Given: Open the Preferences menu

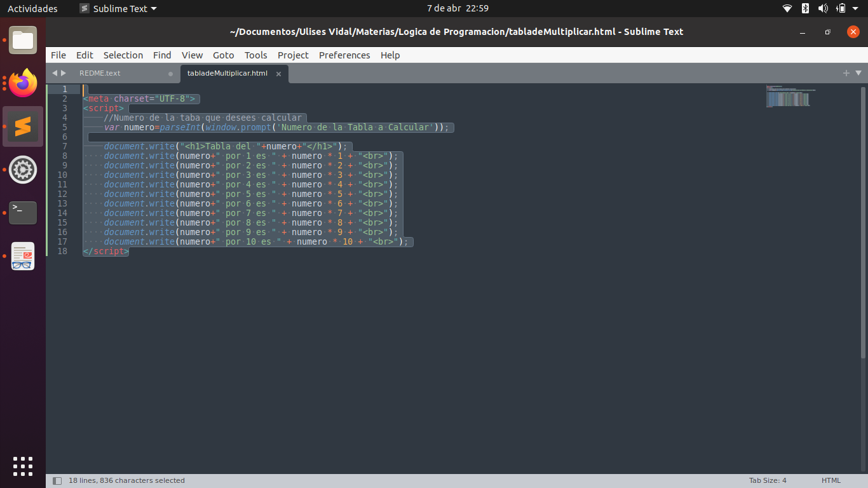Looking at the screenshot, I should [344, 55].
